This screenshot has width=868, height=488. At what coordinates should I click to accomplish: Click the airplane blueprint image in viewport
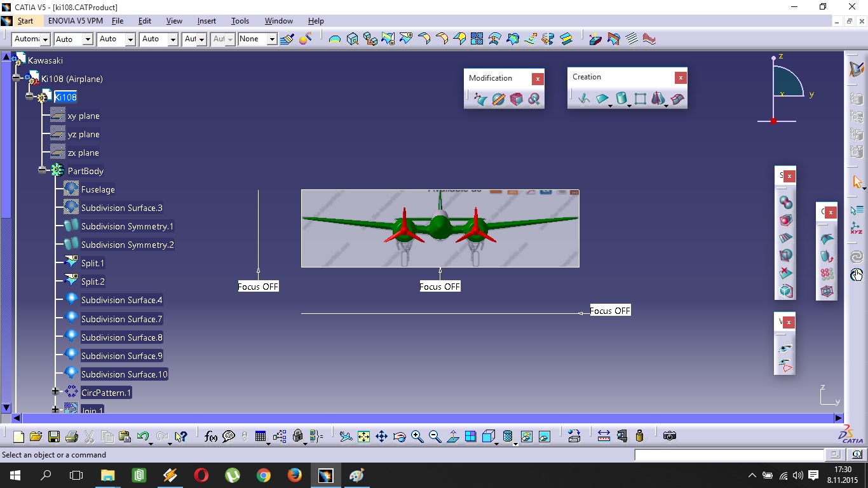coord(440,228)
